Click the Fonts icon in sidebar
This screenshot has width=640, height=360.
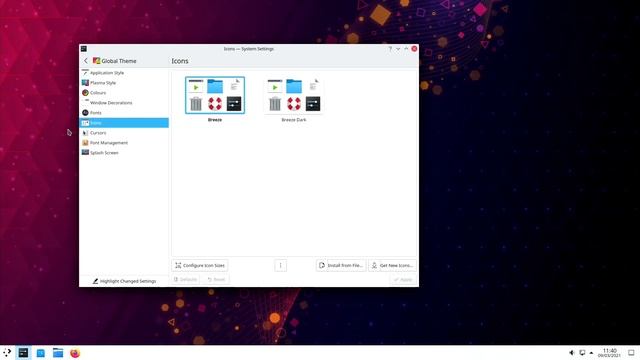pos(85,113)
